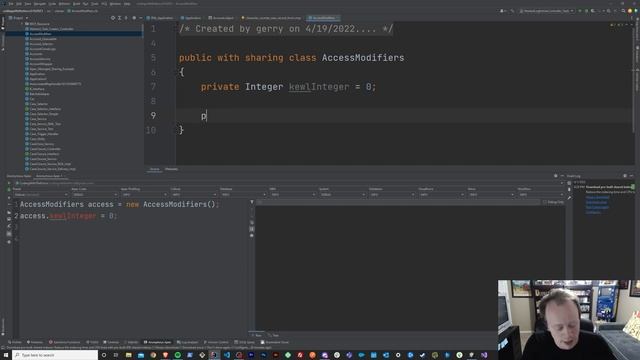Open the SOQL Query tool window
This screenshot has height=360, width=640.
point(244,342)
